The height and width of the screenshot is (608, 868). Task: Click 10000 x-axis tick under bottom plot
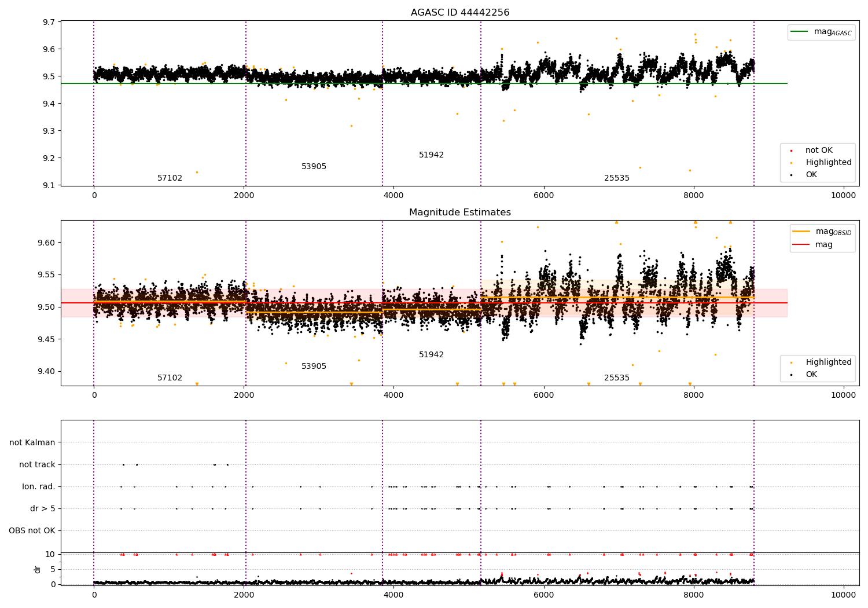[x=844, y=595]
